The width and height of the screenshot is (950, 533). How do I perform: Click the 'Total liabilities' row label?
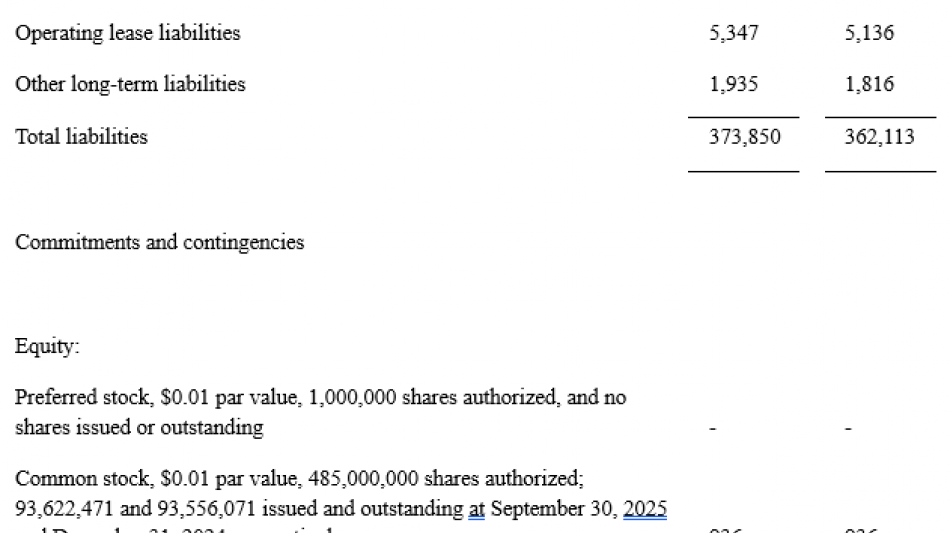click(81, 137)
